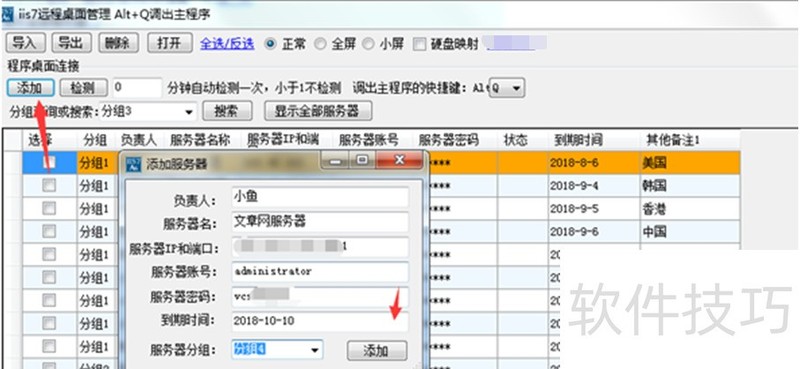
Task: Click the 删除 delete button
Action: pos(118,43)
